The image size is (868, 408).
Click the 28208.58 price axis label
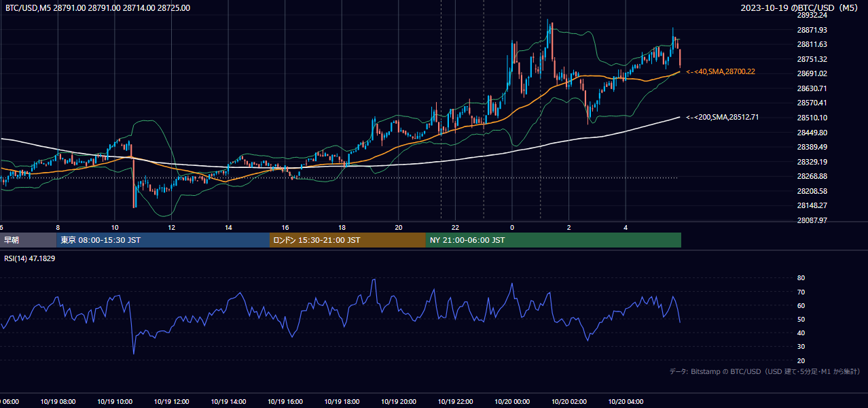click(812, 191)
